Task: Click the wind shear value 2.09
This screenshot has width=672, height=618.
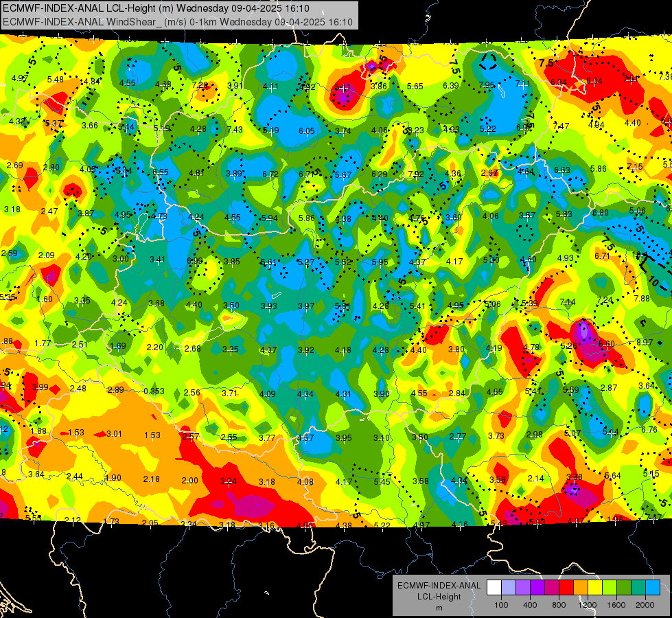Action: (x=46, y=255)
